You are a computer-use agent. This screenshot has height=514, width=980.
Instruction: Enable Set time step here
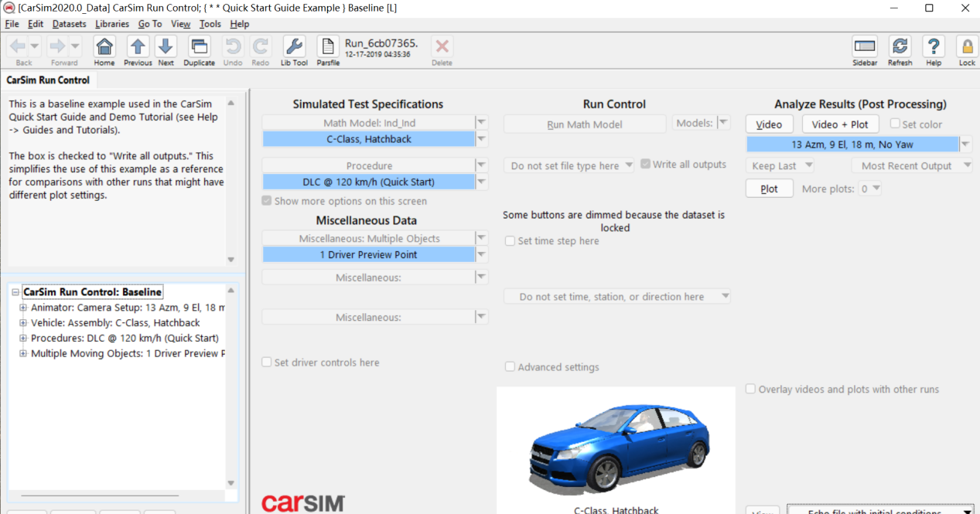point(510,240)
